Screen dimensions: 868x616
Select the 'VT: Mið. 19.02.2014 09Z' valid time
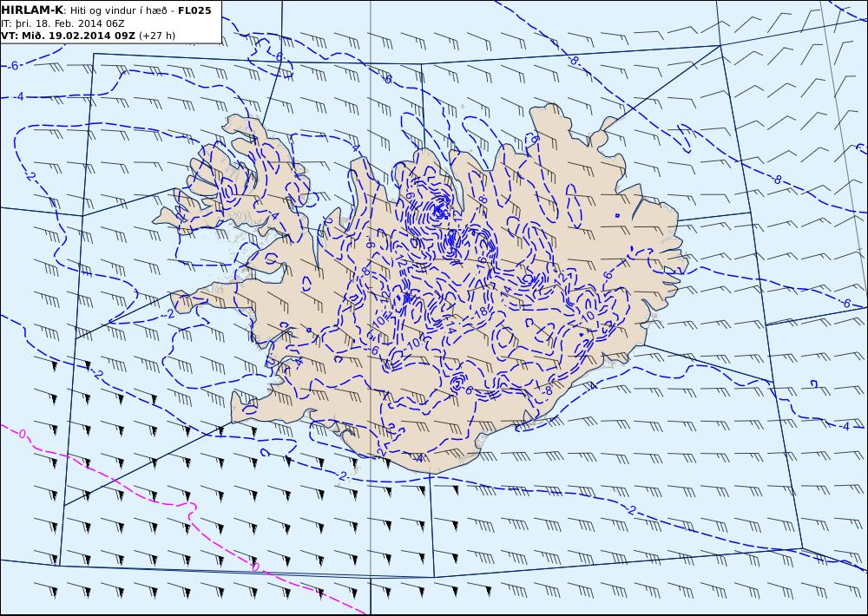(x=68, y=36)
